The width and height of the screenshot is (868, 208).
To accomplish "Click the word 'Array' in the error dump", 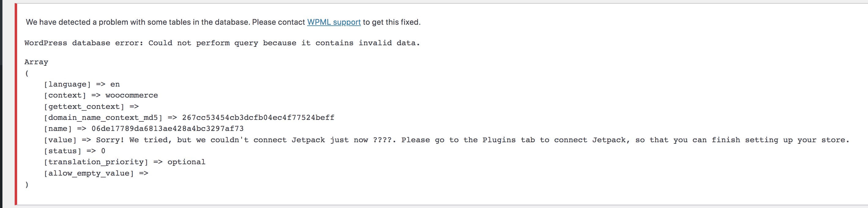I will (x=36, y=62).
